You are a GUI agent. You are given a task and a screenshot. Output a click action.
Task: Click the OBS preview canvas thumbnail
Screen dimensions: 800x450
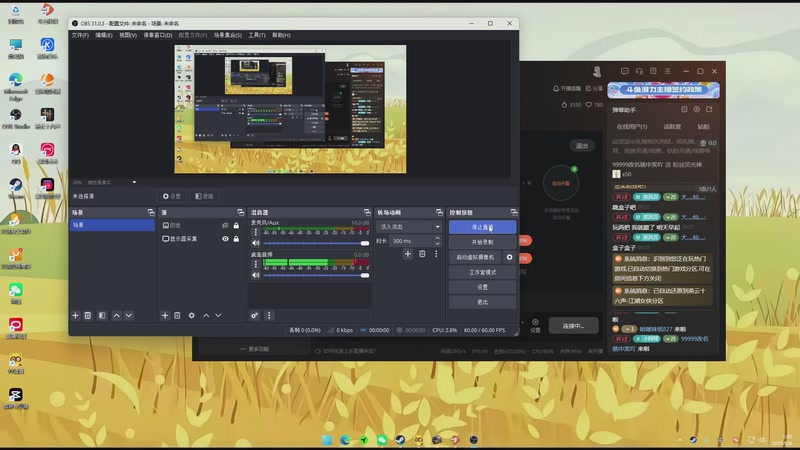(290, 109)
